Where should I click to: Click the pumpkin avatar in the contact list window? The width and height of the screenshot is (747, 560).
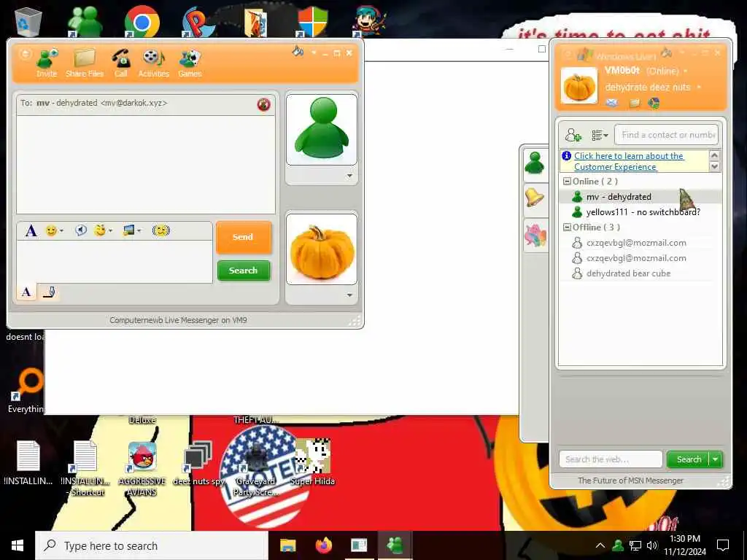point(578,86)
